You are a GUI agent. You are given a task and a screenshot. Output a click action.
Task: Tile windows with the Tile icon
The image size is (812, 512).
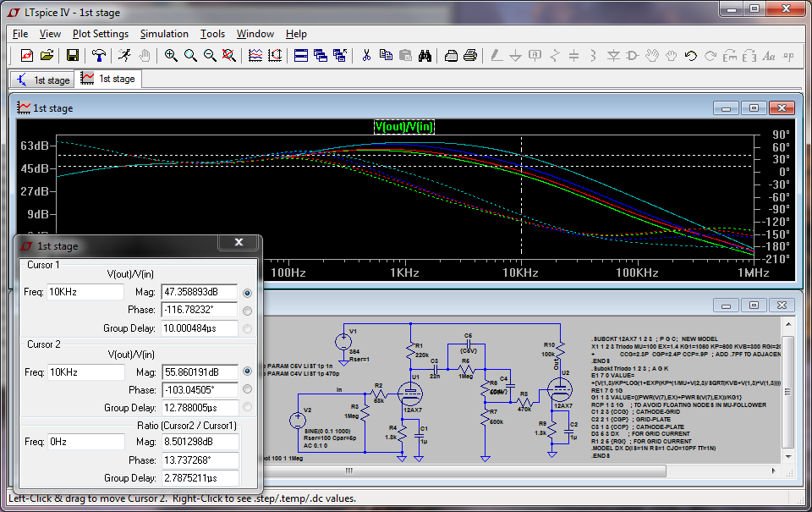[300, 56]
